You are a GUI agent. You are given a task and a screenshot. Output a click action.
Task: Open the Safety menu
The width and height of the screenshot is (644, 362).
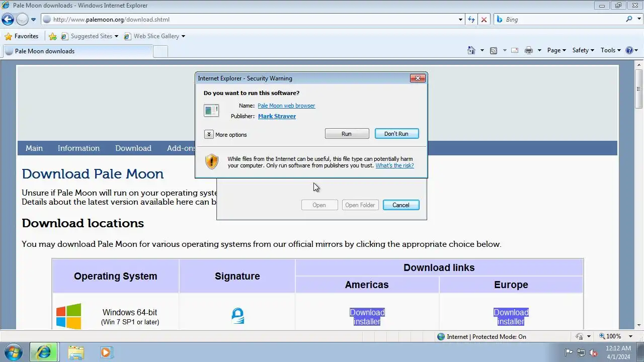tap(583, 50)
